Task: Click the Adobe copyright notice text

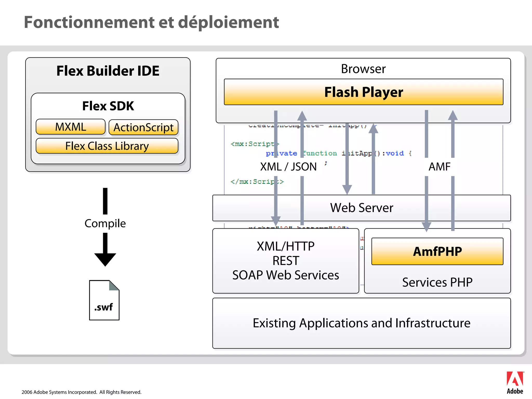Action: 82,392
